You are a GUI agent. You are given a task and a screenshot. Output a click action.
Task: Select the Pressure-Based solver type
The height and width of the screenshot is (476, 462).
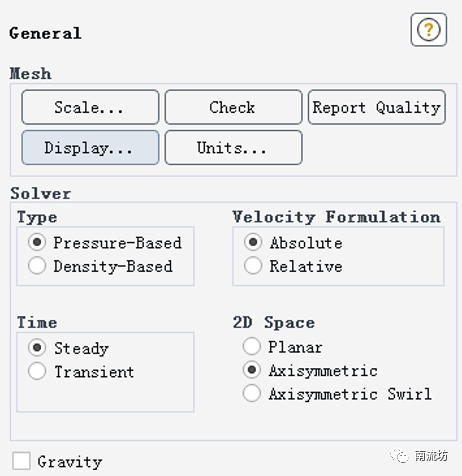(37, 242)
